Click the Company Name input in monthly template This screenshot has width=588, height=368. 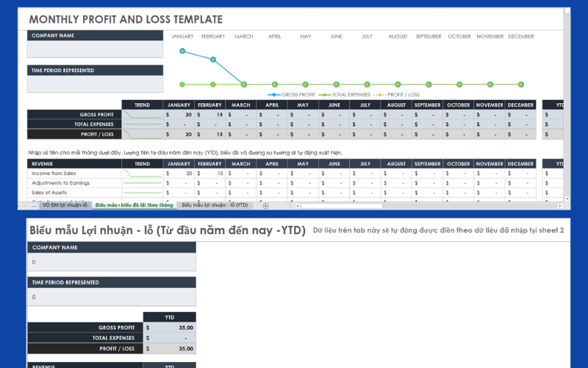[95, 49]
